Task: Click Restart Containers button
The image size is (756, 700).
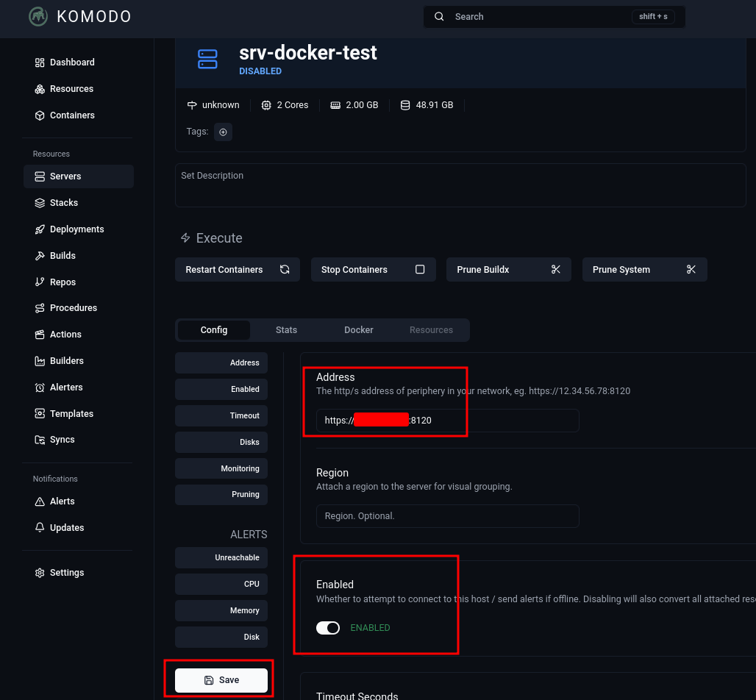Action: point(238,270)
